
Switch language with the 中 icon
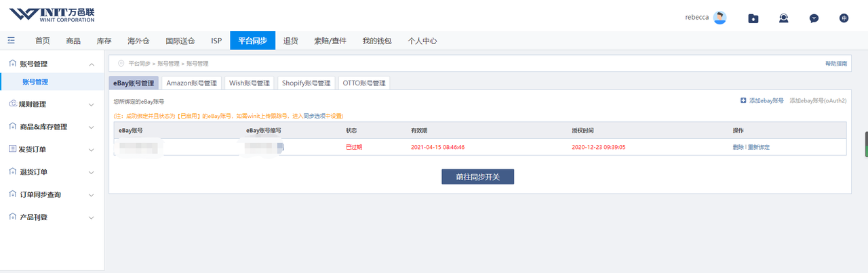tap(844, 18)
